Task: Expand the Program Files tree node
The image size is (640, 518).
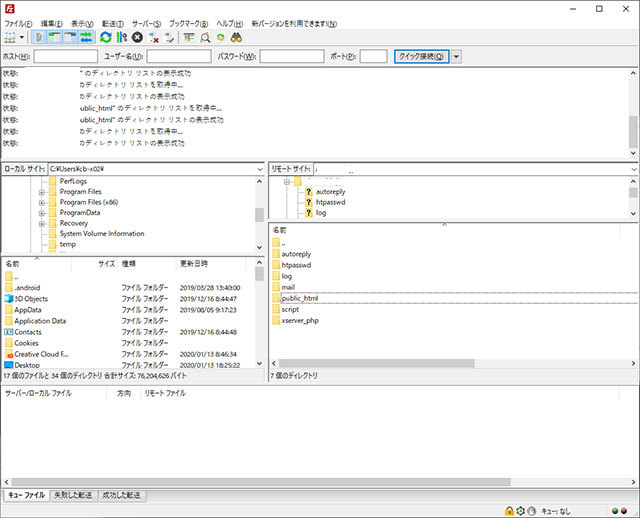Action: 42,192
